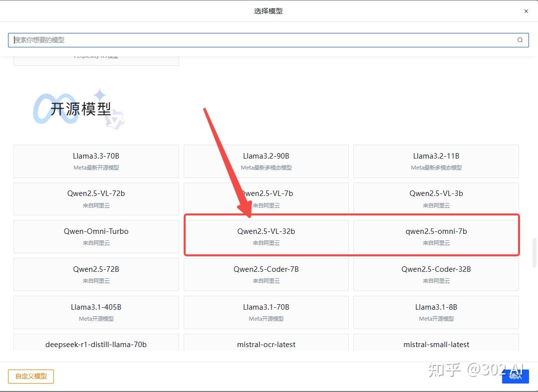Select the Qwen2.5-VL-32b model
This screenshot has height=392, width=538.
click(x=266, y=235)
